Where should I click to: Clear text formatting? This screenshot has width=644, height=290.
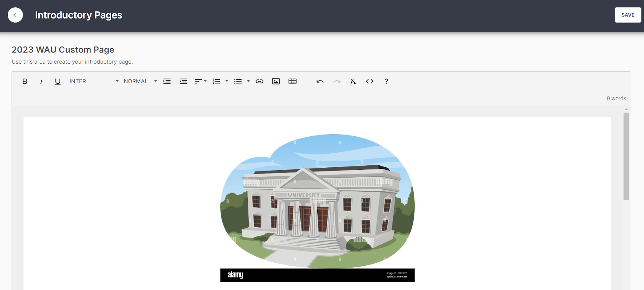(353, 81)
